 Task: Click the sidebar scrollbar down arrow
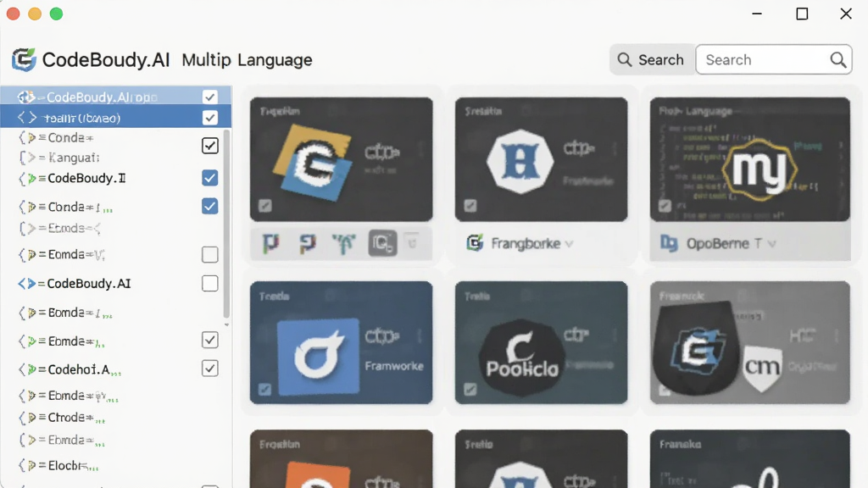click(x=226, y=324)
